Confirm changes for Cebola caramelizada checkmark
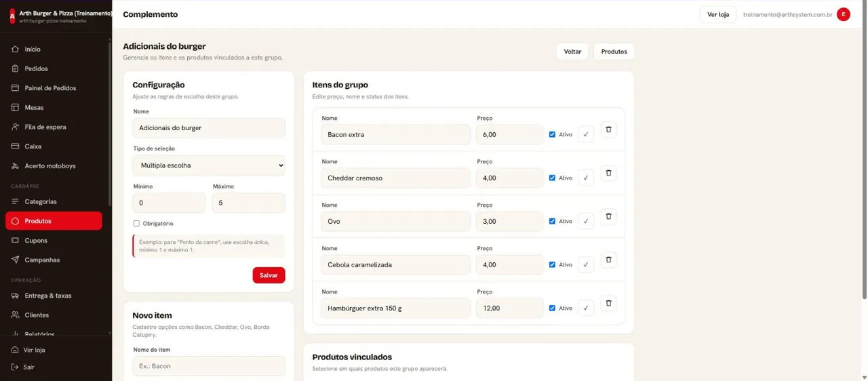The height and width of the screenshot is (381, 868). (x=586, y=264)
